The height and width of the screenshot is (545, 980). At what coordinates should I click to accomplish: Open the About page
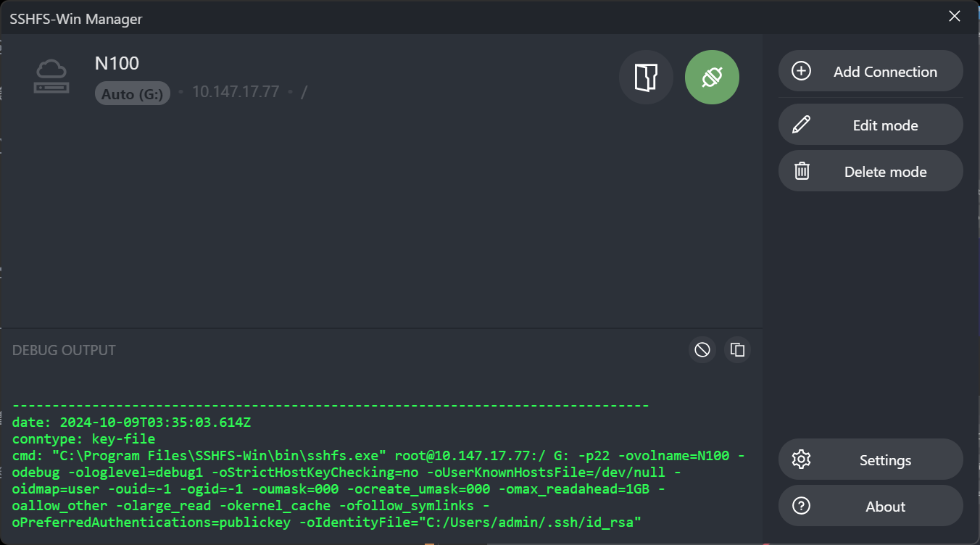point(871,506)
